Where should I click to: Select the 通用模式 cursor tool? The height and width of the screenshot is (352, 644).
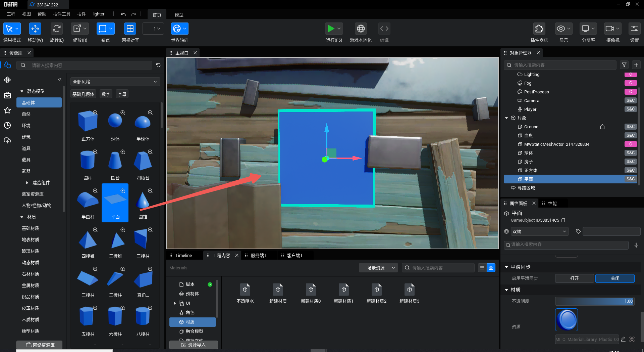click(x=9, y=29)
